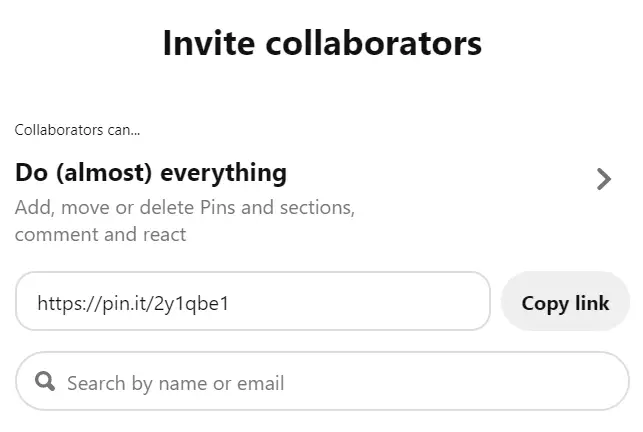Viewport: 643px width, 432px height.
Task: Click inside the pin.it URL text box
Action: (253, 301)
